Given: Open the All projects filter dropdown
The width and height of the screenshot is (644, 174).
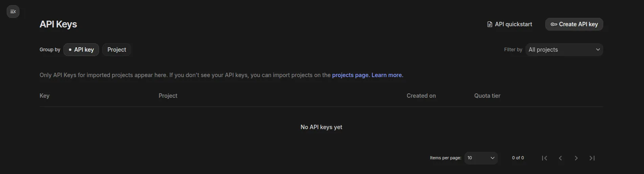Looking at the screenshot, I should pos(564,50).
